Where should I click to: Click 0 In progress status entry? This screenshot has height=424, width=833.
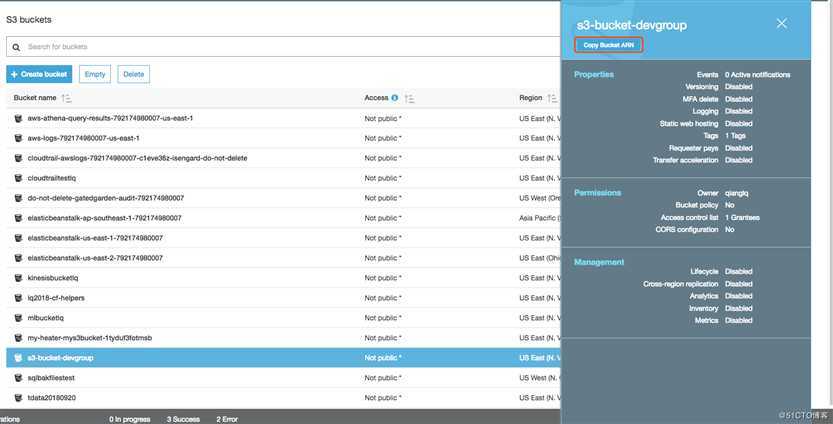(x=130, y=419)
